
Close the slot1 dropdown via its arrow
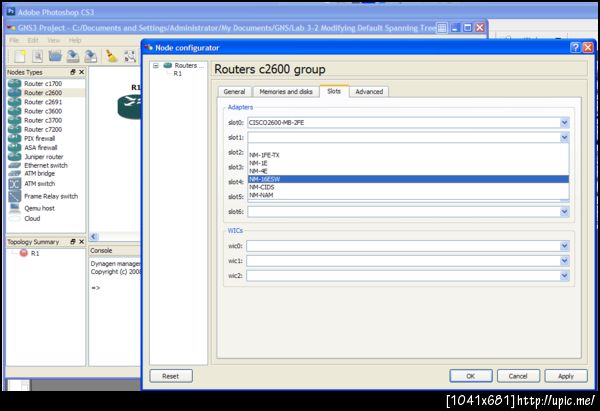coord(564,137)
